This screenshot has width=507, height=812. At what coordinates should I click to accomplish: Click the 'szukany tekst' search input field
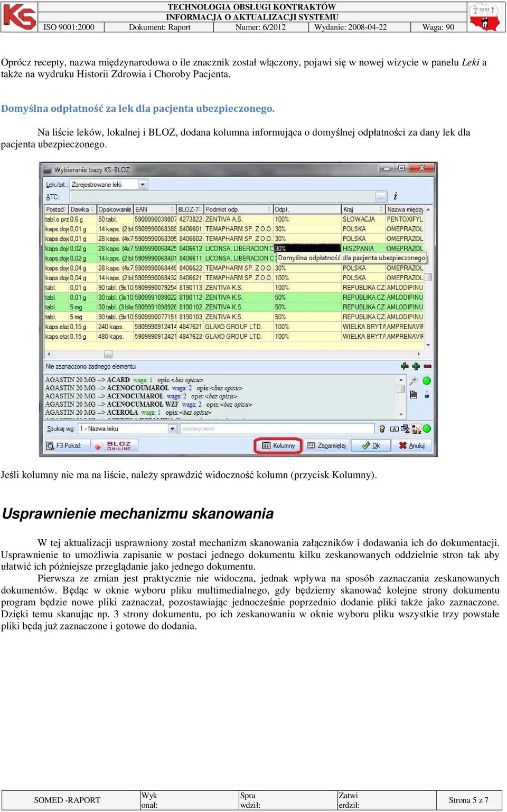point(277,429)
